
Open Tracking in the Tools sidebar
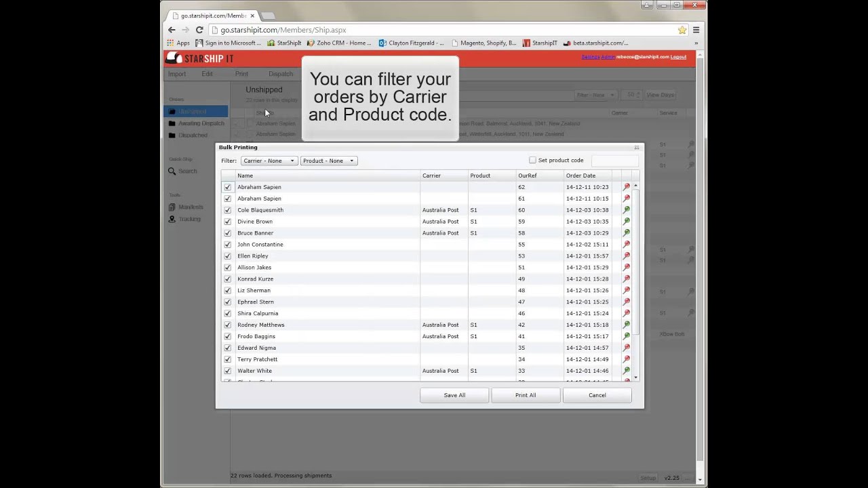184,219
